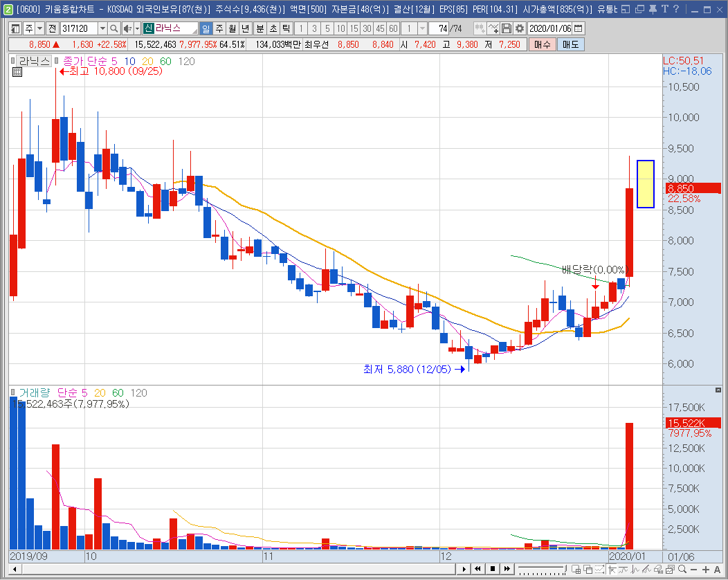Viewport: 728px width, 580px height.
Task: Select the 분 (minute) period toggle
Action: coord(260,29)
